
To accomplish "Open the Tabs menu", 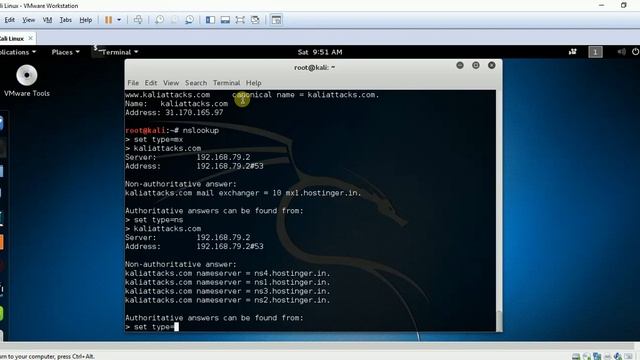I will pyautogui.click(x=65, y=20).
